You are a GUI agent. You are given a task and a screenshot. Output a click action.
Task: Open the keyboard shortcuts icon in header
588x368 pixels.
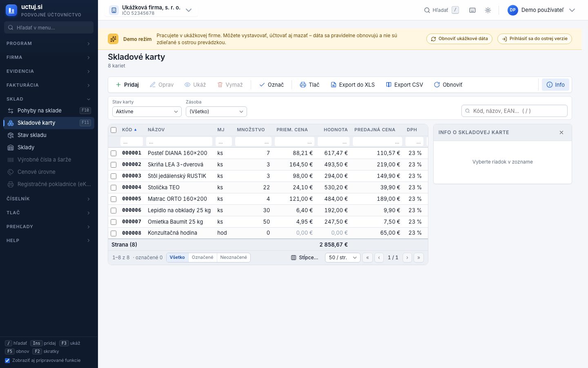click(472, 10)
